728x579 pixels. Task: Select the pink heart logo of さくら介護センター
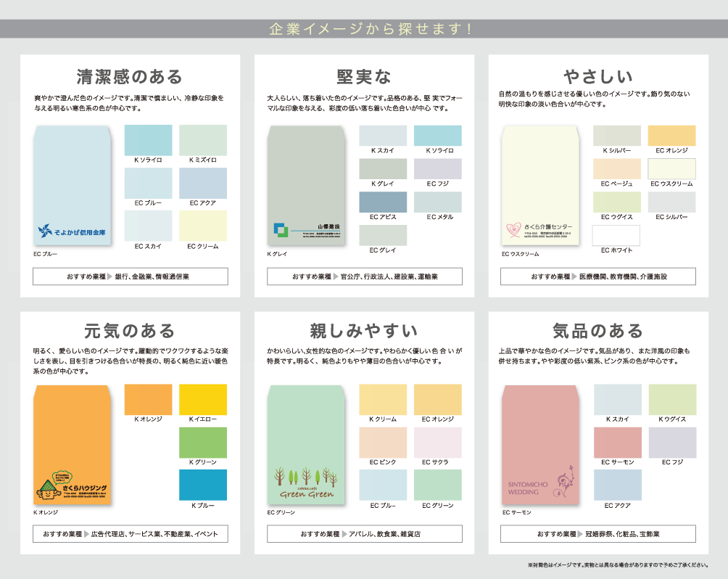513,229
